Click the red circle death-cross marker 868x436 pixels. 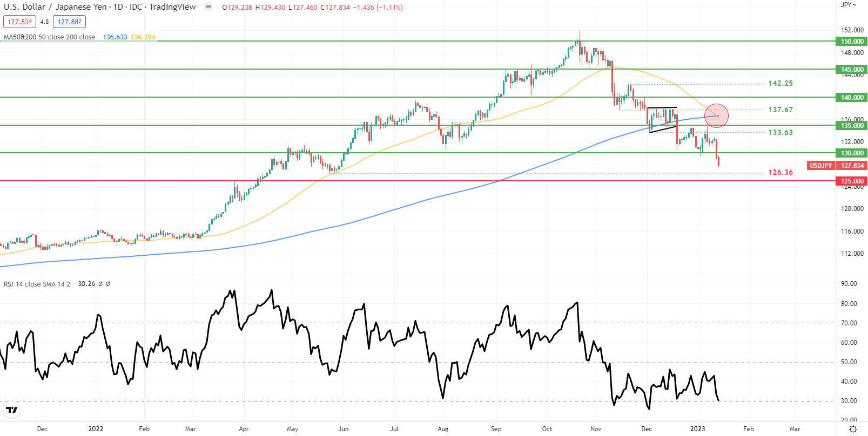point(717,115)
